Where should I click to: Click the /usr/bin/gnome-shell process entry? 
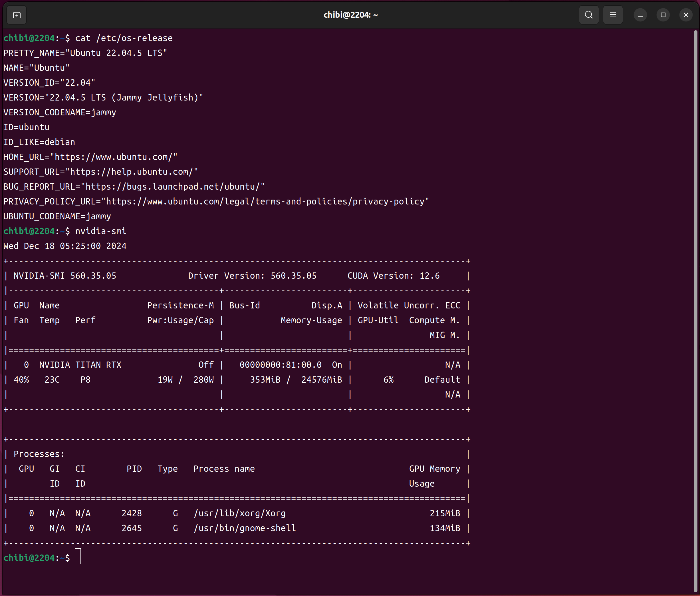click(245, 528)
